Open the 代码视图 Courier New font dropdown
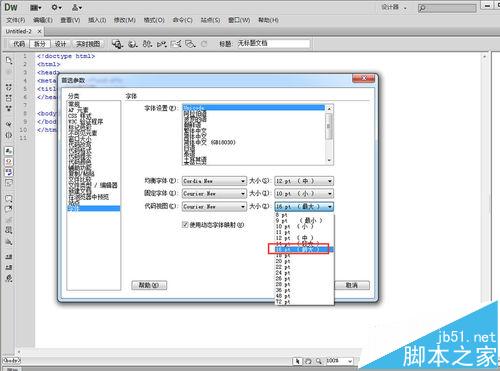The height and width of the screenshot is (371, 500). (214, 207)
